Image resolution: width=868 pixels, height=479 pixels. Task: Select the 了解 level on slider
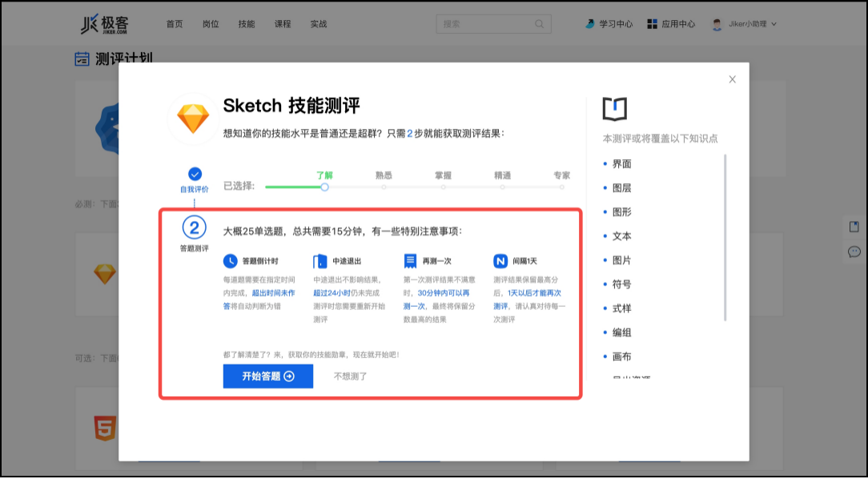[324, 187]
